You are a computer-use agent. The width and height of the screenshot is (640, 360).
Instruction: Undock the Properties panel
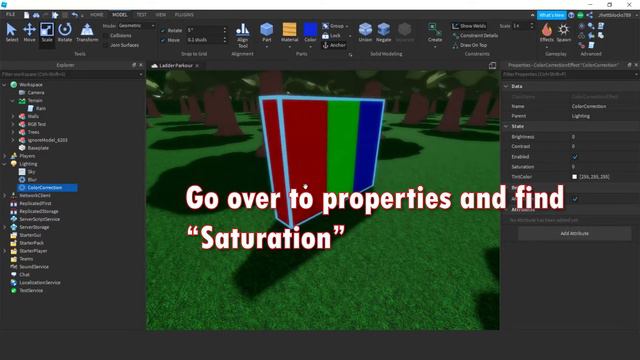(629, 65)
